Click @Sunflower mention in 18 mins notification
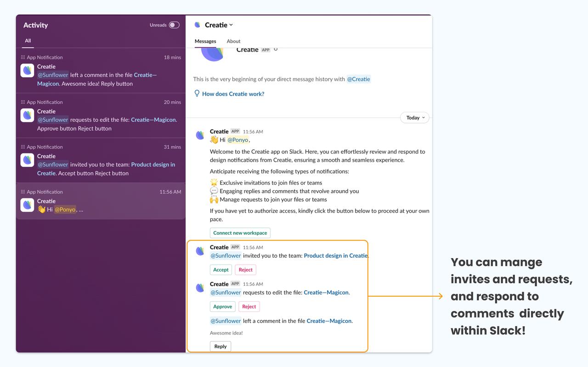588x367 pixels. 53,75
